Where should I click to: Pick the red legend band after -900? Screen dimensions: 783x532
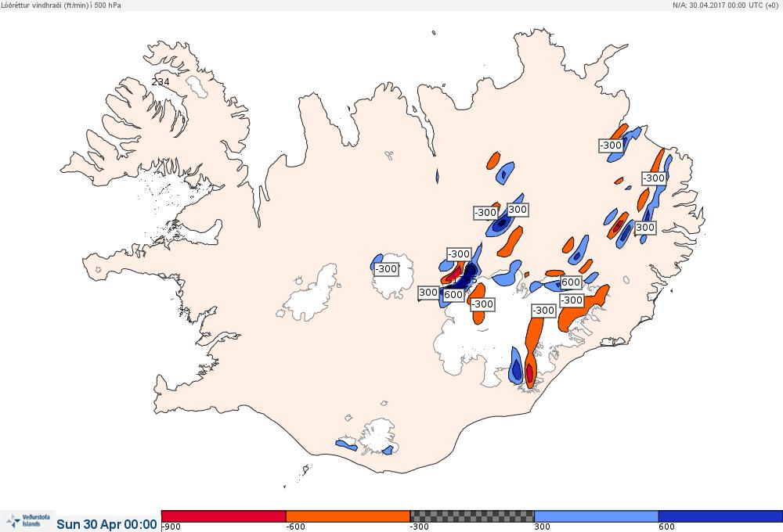tap(224, 516)
